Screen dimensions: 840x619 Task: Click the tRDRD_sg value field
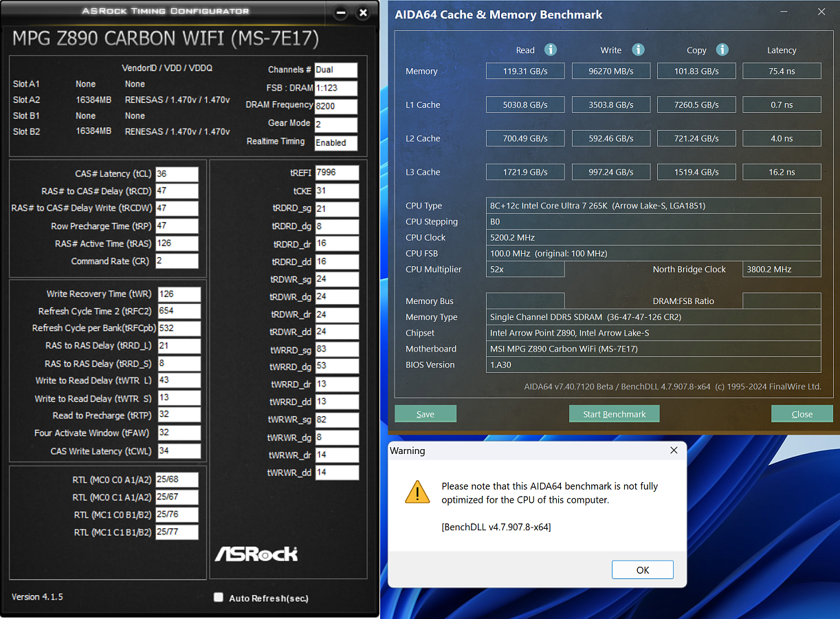coord(337,209)
